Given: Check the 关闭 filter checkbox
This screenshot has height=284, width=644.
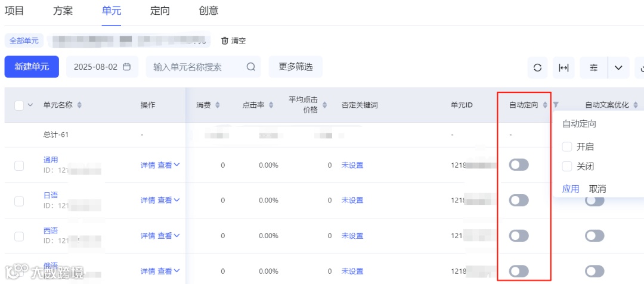Looking at the screenshot, I should (566, 166).
